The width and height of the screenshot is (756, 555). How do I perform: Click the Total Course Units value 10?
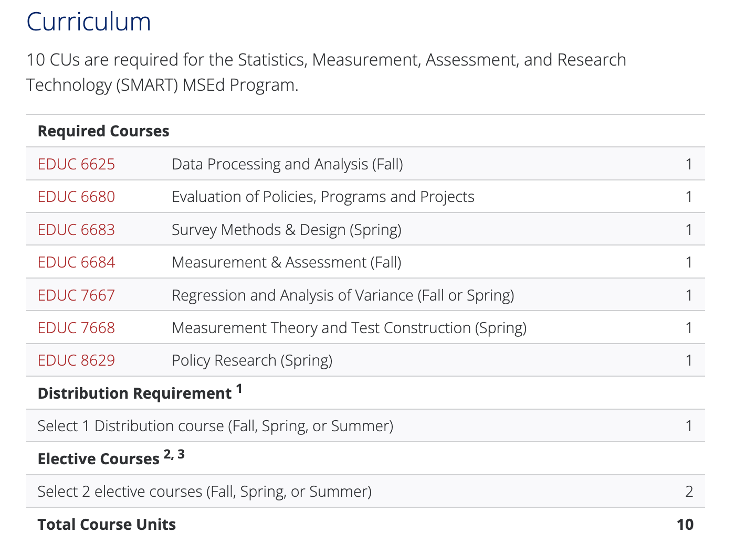pos(685,525)
